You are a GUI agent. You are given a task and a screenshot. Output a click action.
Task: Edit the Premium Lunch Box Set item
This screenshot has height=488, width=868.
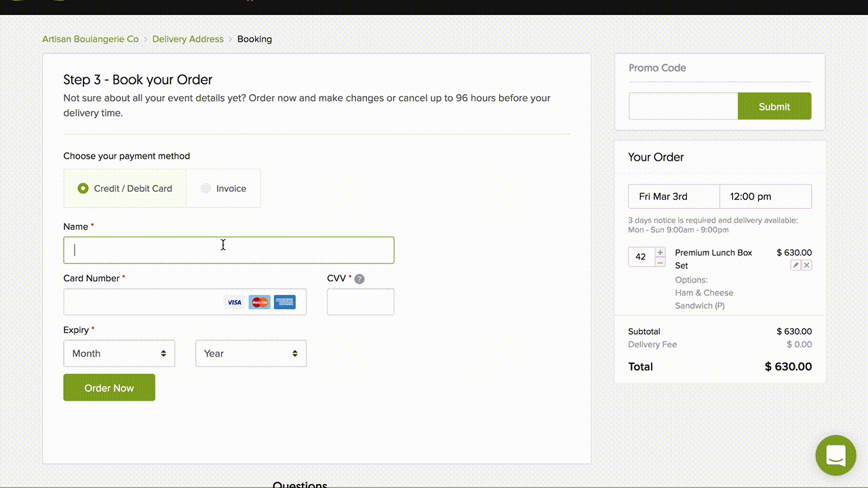click(796, 265)
